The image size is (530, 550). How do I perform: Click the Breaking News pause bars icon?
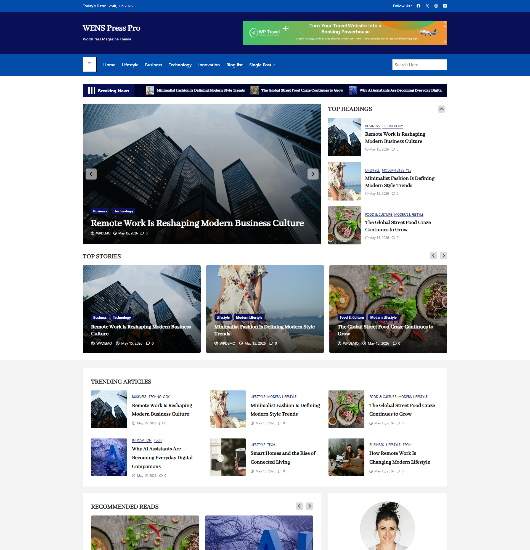(x=91, y=90)
